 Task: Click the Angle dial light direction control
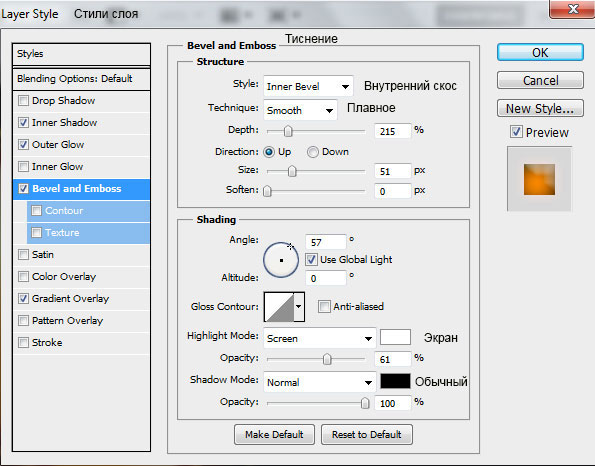click(x=281, y=260)
